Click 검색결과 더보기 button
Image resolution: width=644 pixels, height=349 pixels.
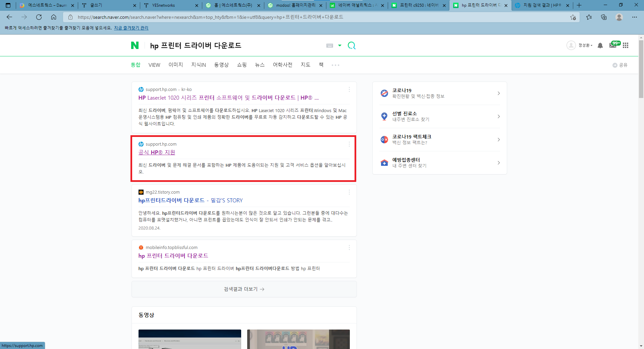tap(244, 289)
